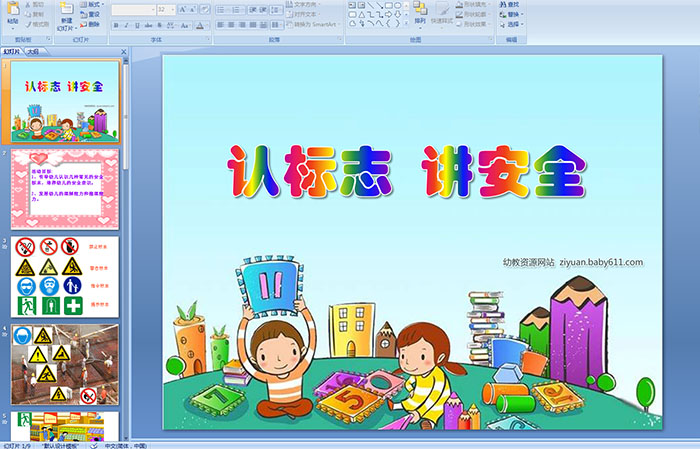Open the Columns dropdown in paragraph group
This screenshot has width=700, height=449.
click(x=277, y=25)
